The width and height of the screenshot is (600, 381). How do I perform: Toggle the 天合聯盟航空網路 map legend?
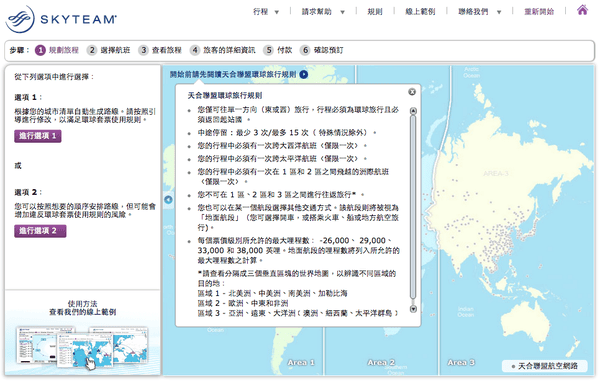pos(545,366)
